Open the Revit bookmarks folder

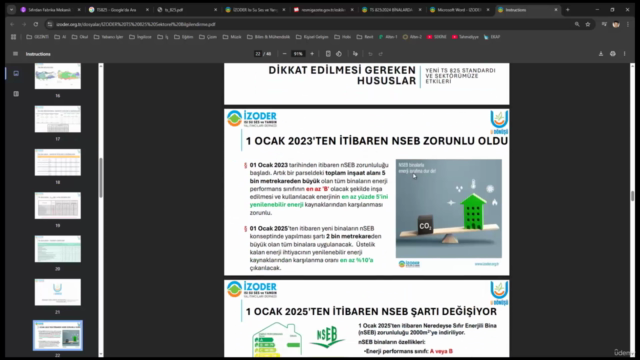tap(365, 37)
